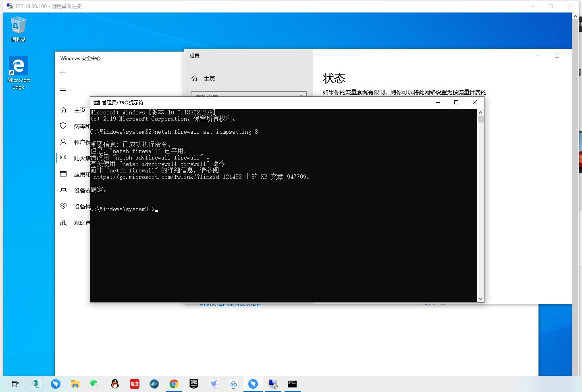The height and width of the screenshot is (392, 582).
Task: Open WeChat from the taskbar
Action: 95,384
